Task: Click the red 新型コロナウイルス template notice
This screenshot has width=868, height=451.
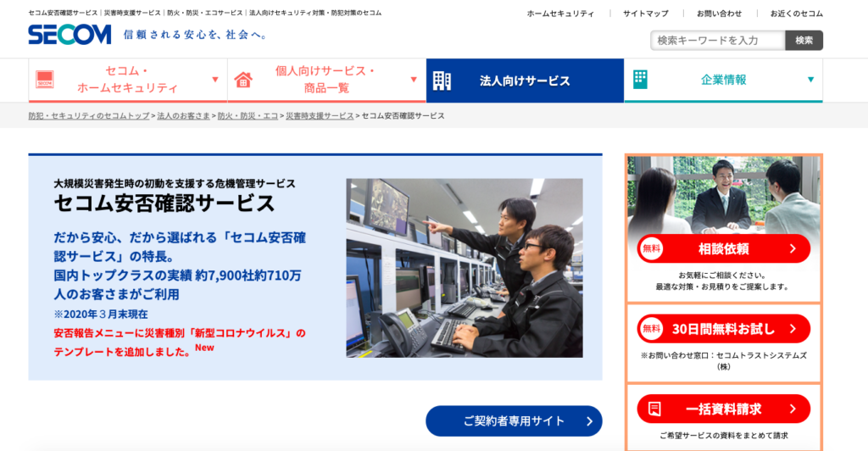Action: [180, 342]
